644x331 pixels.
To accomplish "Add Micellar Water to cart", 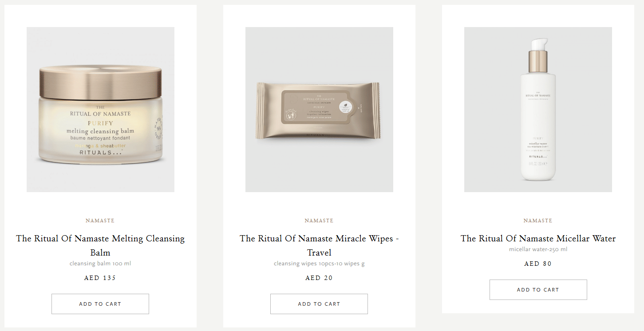I will click(x=538, y=290).
